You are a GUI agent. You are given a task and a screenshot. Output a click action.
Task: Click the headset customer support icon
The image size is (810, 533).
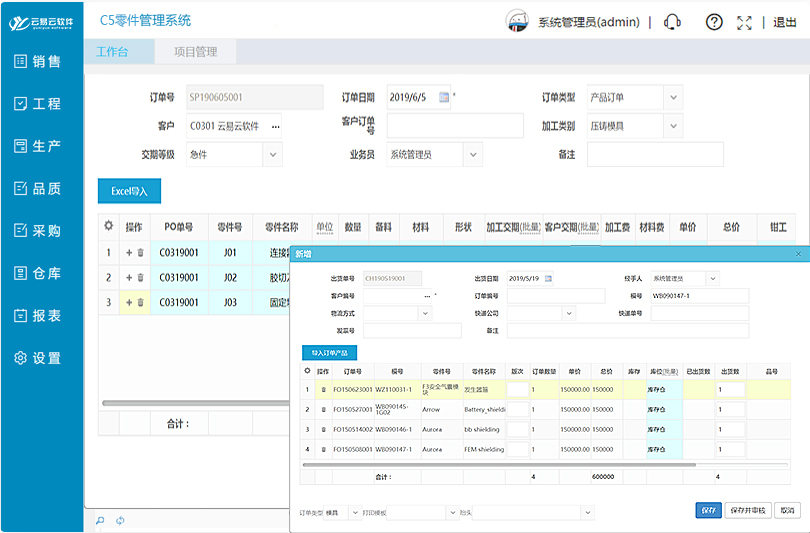point(673,22)
